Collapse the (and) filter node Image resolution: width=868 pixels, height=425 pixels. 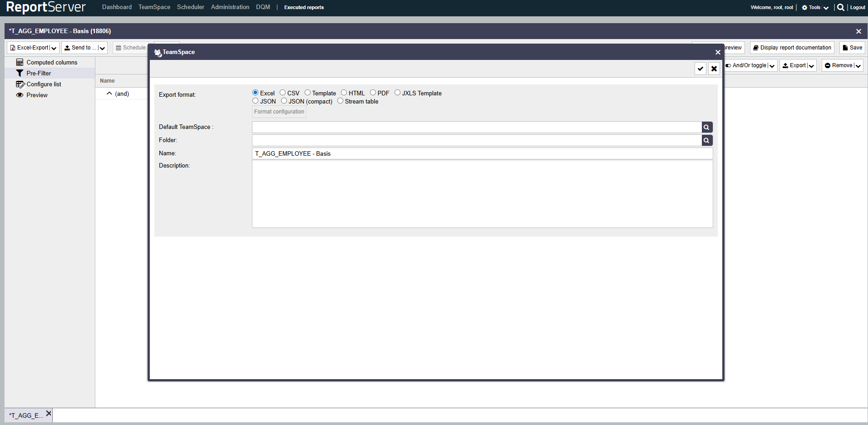[x=109, y=94]
